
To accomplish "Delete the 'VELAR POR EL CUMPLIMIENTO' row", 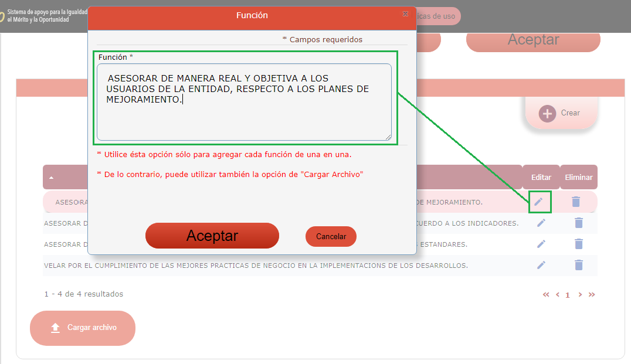I will pos(579,265).
